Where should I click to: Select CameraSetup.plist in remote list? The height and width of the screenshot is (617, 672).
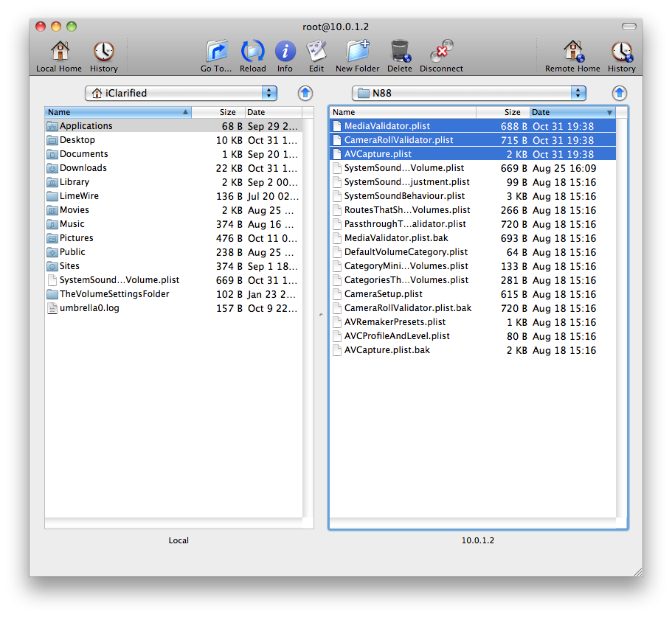pos(383,294)
